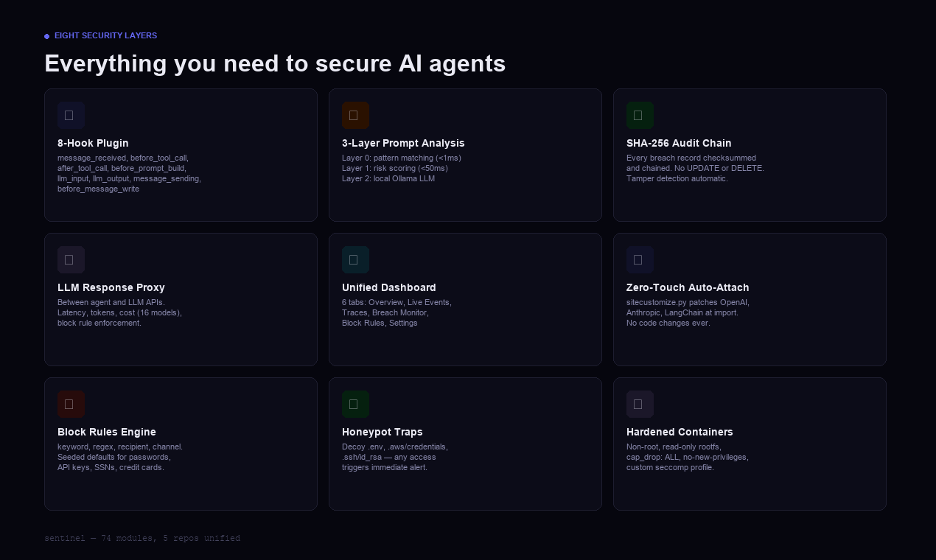Click the 8-Hook Plugin card icon

71,116
